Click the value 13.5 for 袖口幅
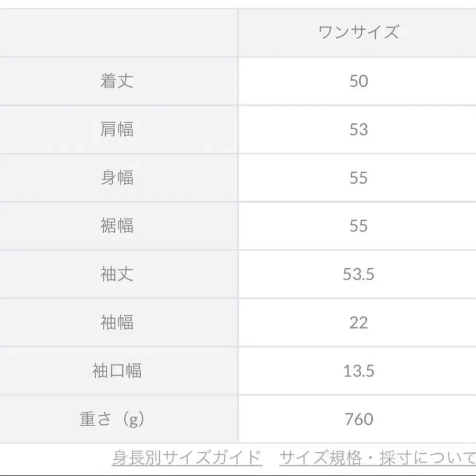Screen dimensions: 476x476 pos(357,370)
